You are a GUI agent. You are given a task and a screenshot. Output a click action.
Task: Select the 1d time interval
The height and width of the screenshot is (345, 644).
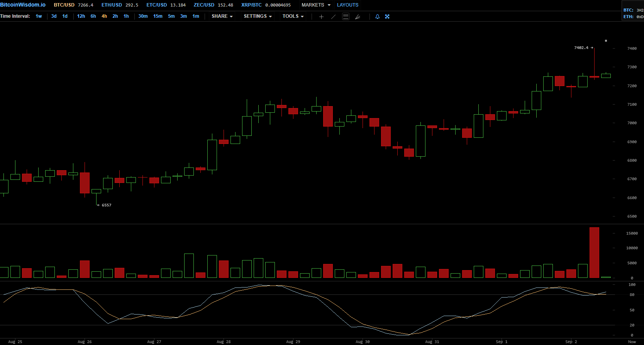click(x=65, y=16)
